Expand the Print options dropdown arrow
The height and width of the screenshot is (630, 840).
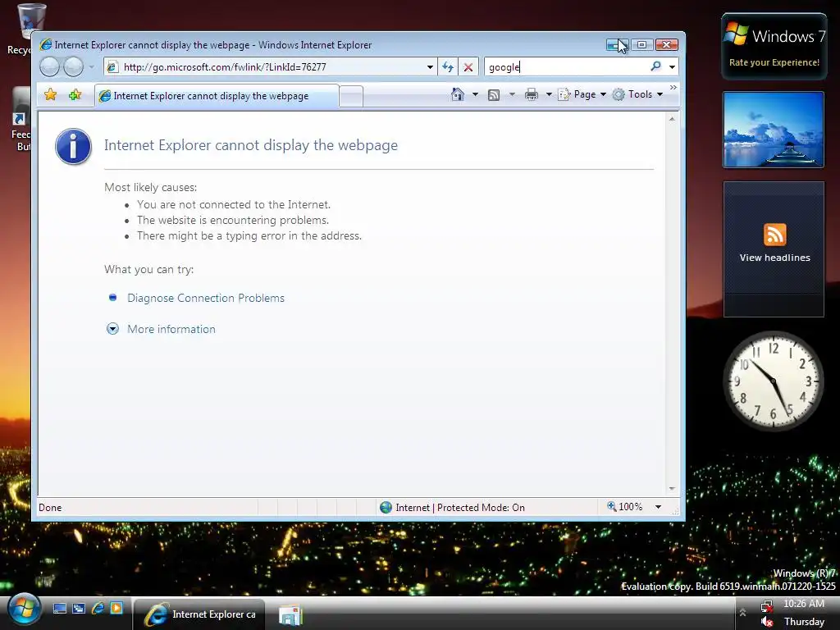tap(549, 94)
